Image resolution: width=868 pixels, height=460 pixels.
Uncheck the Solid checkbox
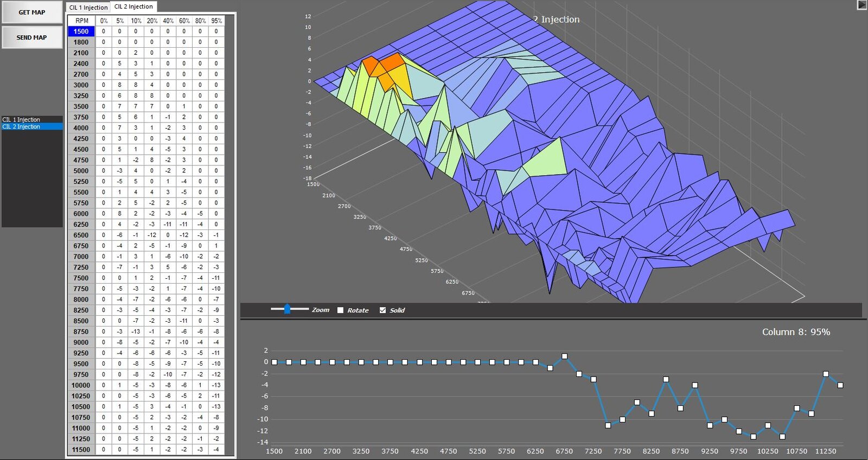(383, 310)
